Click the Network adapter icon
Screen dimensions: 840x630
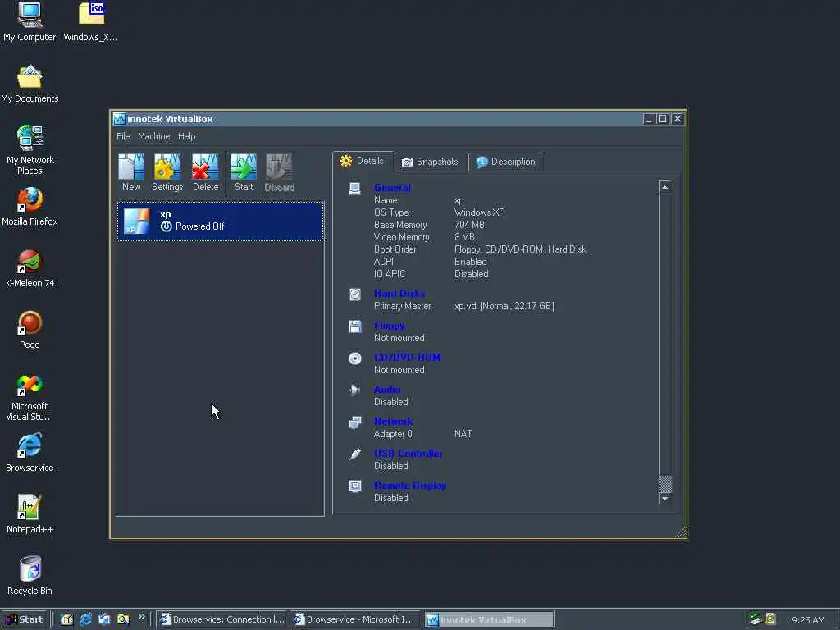coord(354,422)
